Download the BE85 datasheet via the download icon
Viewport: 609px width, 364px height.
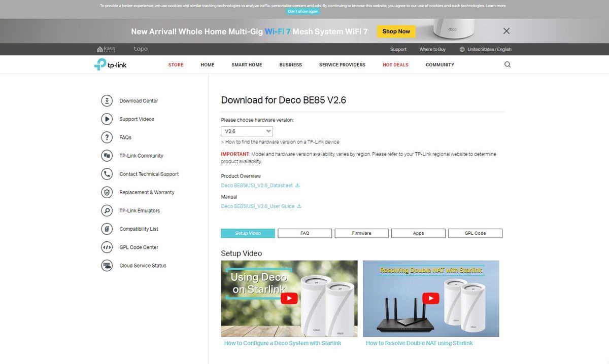[297, 186]
